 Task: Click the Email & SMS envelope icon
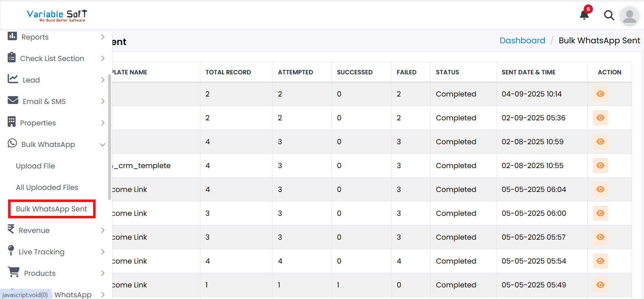[13, 100]
